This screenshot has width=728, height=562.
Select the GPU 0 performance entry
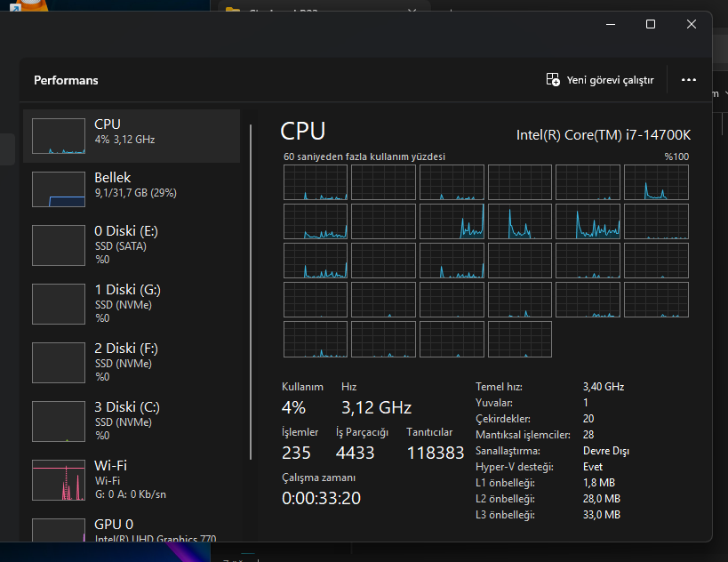click(x=132, y=528)
